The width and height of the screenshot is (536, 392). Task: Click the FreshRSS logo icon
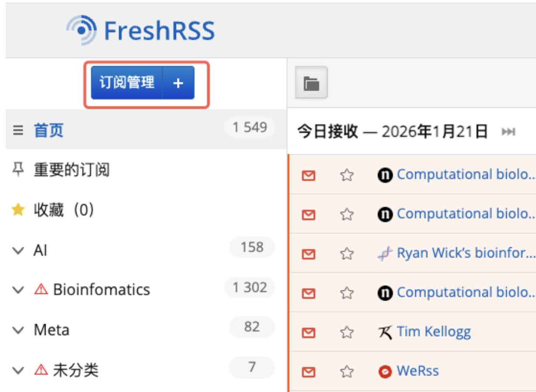point(81,30)
